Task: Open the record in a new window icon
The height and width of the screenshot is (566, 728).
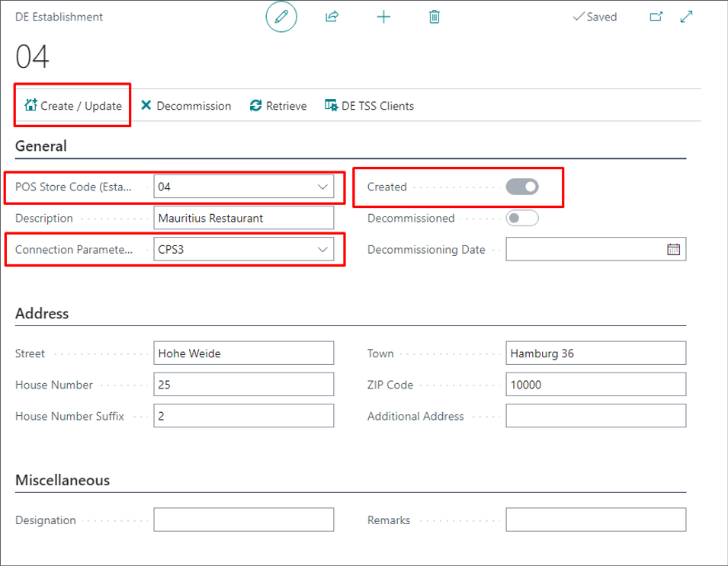Action: tap(656, 18)
